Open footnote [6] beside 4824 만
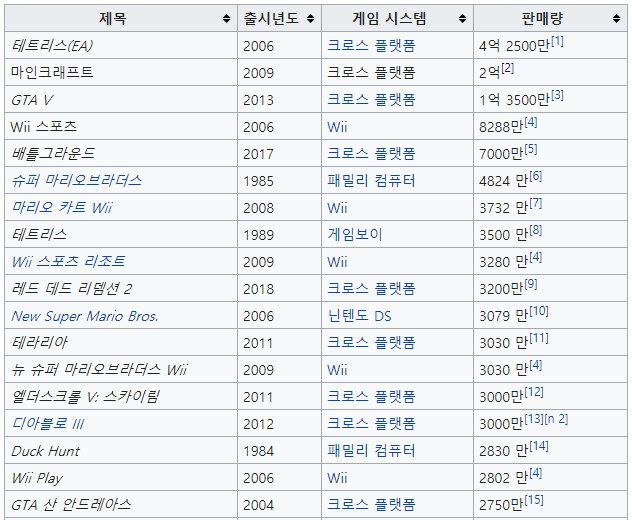Image resolution: width=632 pixels, height=520 pixels. click(x=536, y=176)
